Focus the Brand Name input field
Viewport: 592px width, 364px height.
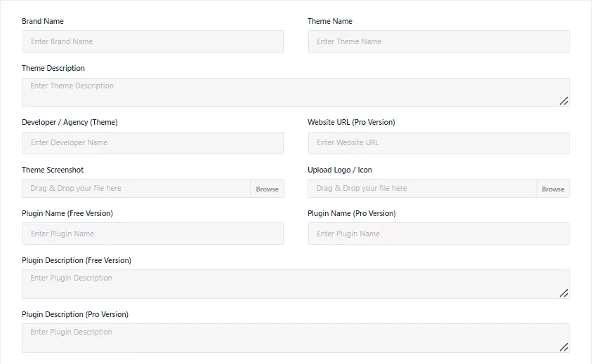coord(153,41)
